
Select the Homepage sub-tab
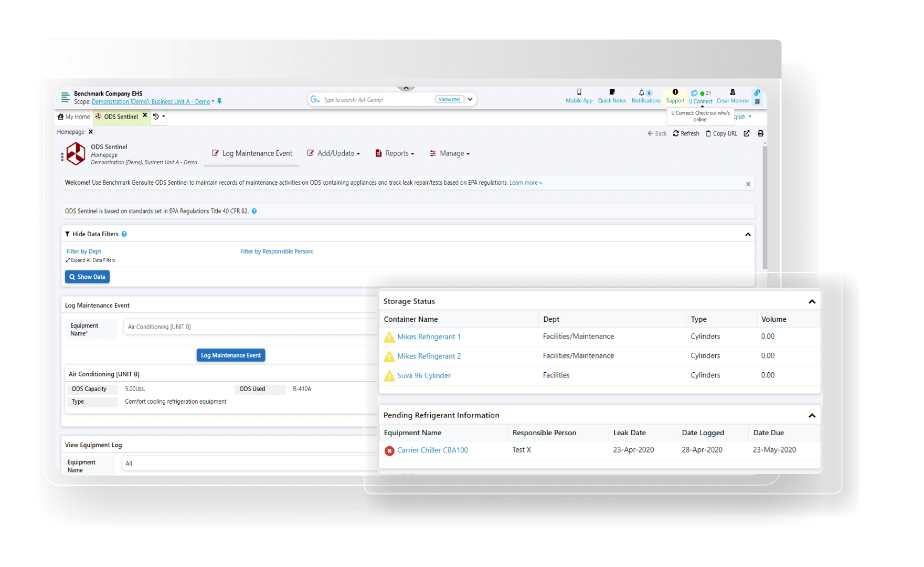tap(71, 132)
